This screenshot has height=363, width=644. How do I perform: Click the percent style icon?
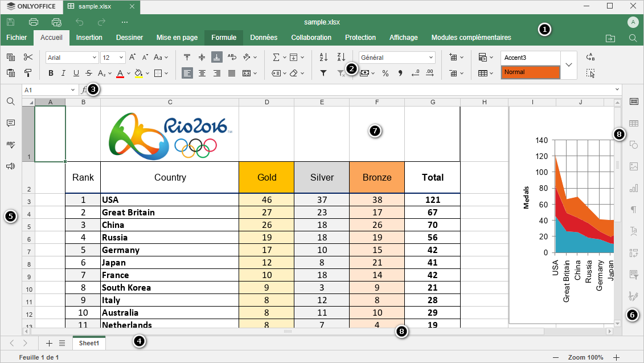[385, 73]
